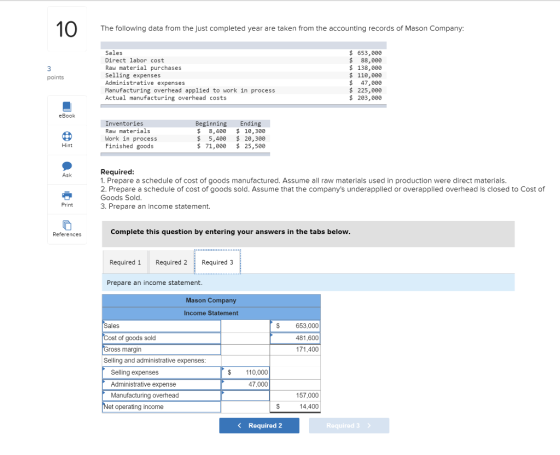Click the Actual manufacturing overhead costs row
This screenshot has height=455, width=560.
tap(243, 98)
